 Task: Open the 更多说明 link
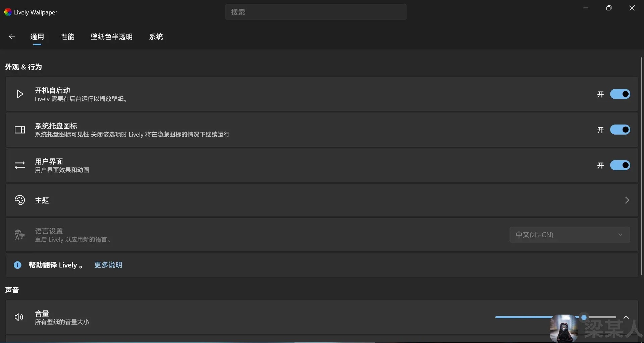click(x=108, y=265)
